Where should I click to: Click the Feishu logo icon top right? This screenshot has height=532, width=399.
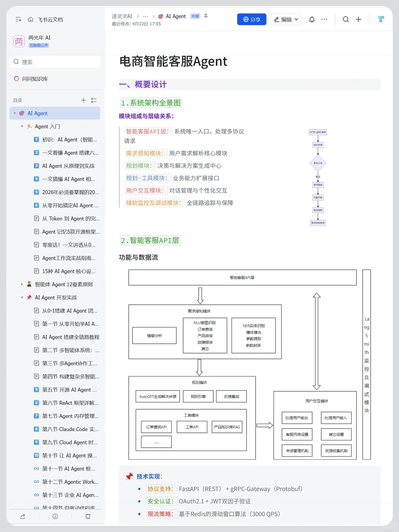381,19
